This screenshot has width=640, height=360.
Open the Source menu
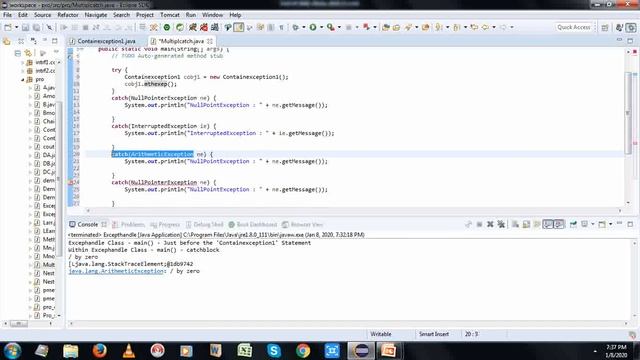(42, 15)
